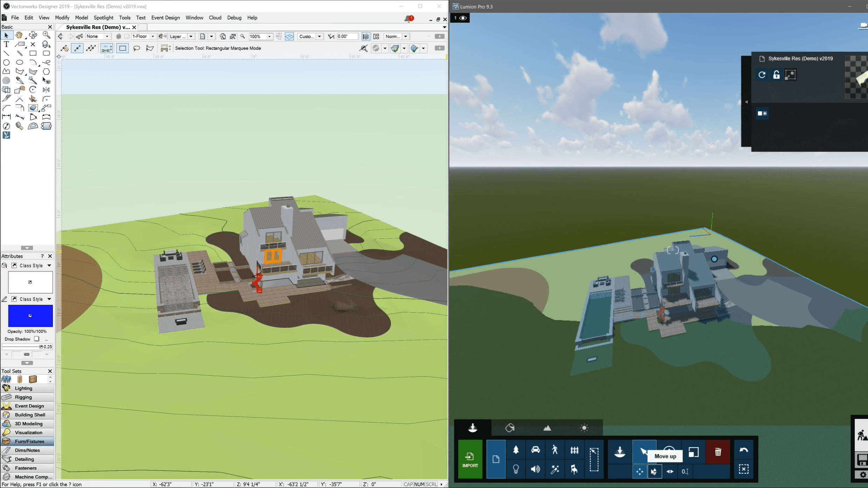Click the reload model icon for Sykesville Res
The width and height of the screenshot is (868, 488).
click(762, 75)
